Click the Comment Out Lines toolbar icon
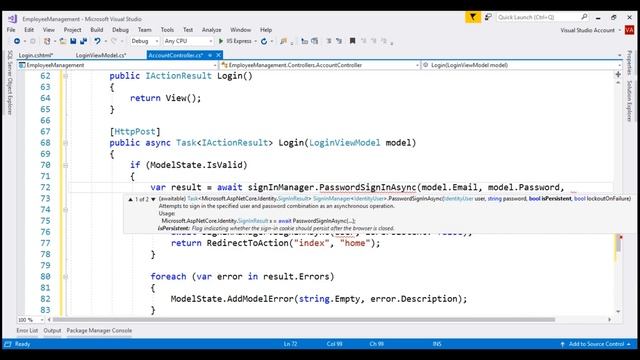640x360 pixels. coord(329,41)
